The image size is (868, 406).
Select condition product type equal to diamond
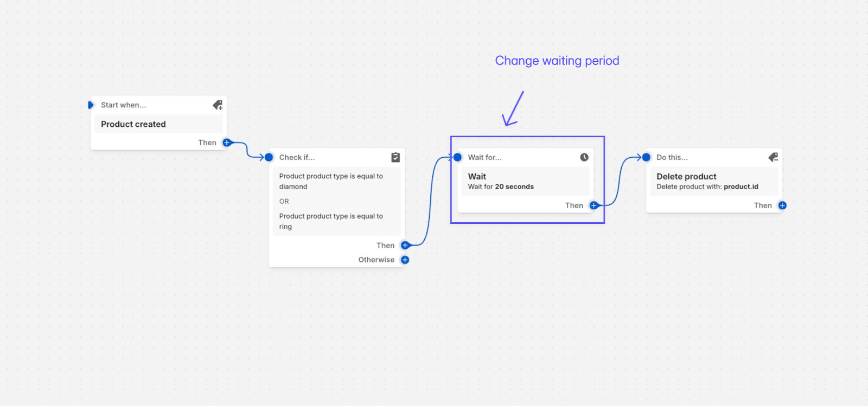(x=331, y=181)
